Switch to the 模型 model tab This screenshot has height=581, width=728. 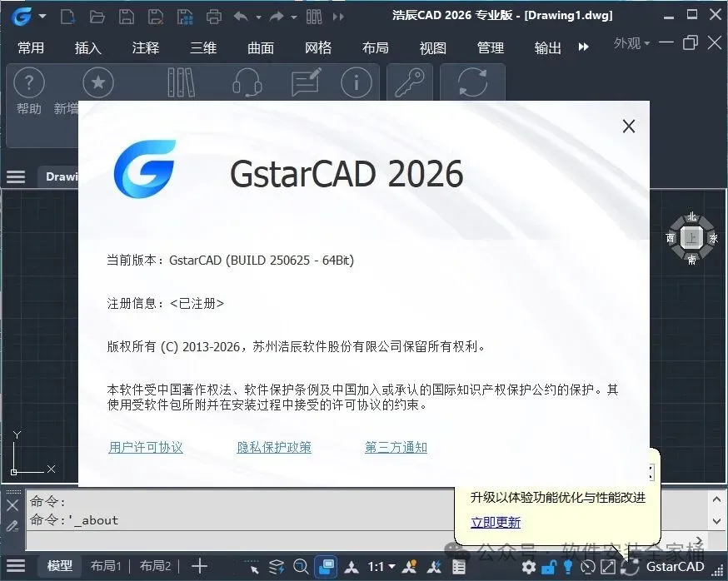59,566
